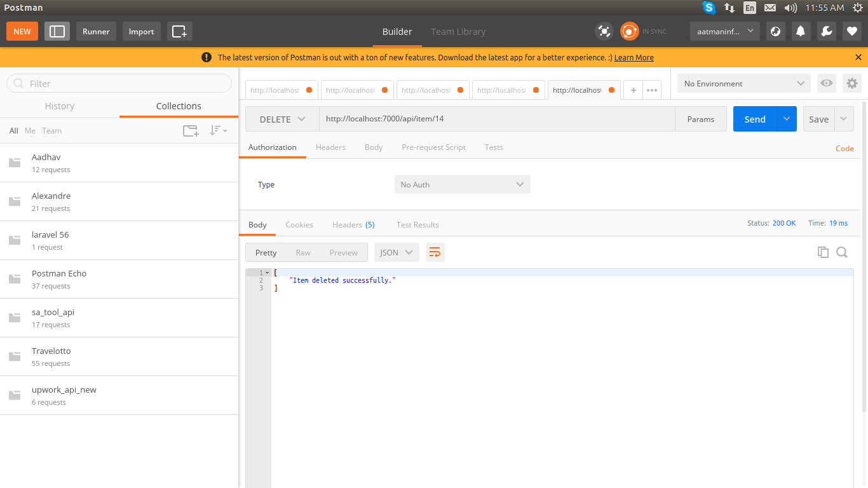
Task: Copy response body to clipboard icon
Action: click(823, 252)
